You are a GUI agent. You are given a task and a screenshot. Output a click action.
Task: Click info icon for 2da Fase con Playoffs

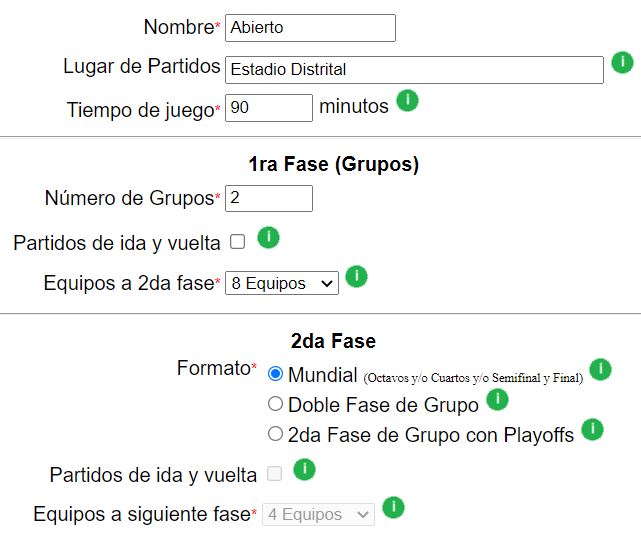pyautogui.click(x=592, y=429)
